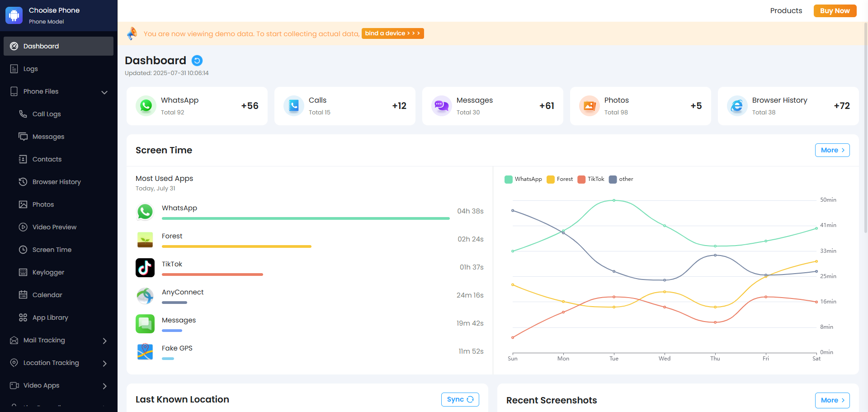Click the WhatsApp icon in stats card
Image resolution: width=868 pixels, height=412 pixels.
(146, 106)
